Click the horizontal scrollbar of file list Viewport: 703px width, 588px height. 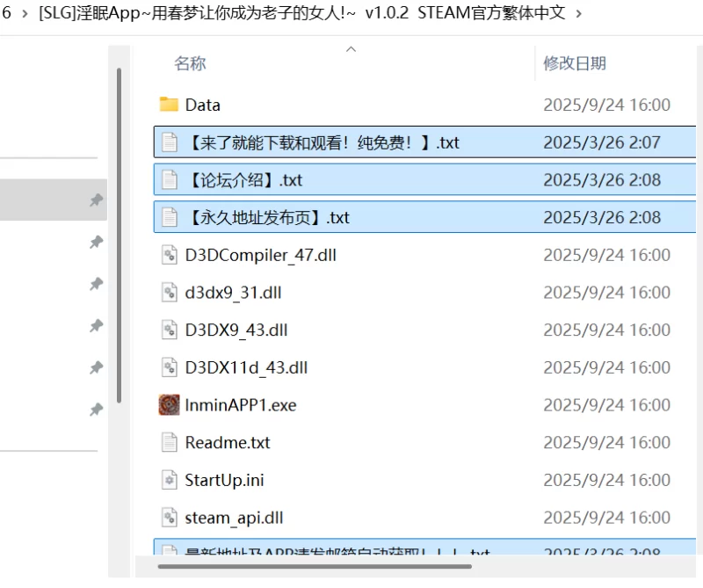(315, 567)
